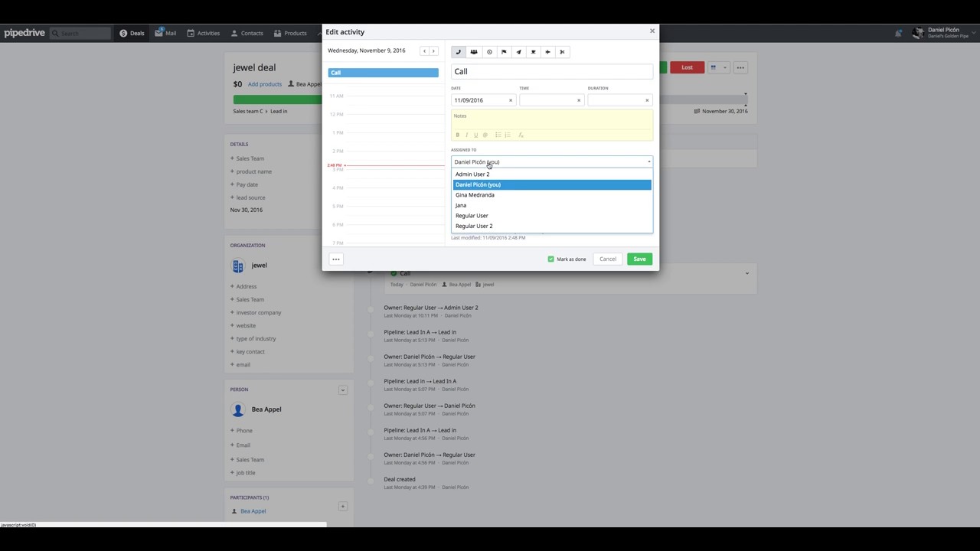Choose Jana from the list
Image resolution: width=980 pixels, height=551 pixels.
[x=552, y=205]
